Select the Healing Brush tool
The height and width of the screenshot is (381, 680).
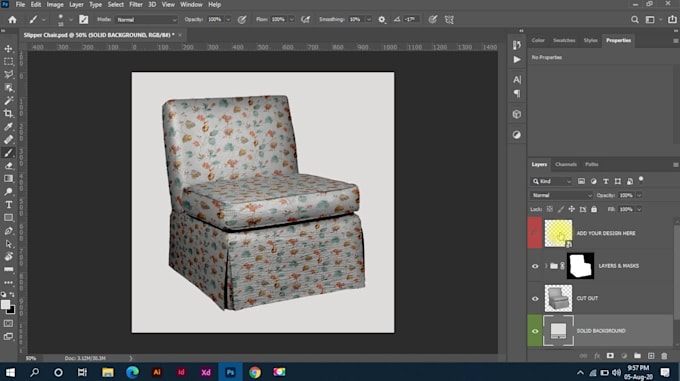pos(8,140)
